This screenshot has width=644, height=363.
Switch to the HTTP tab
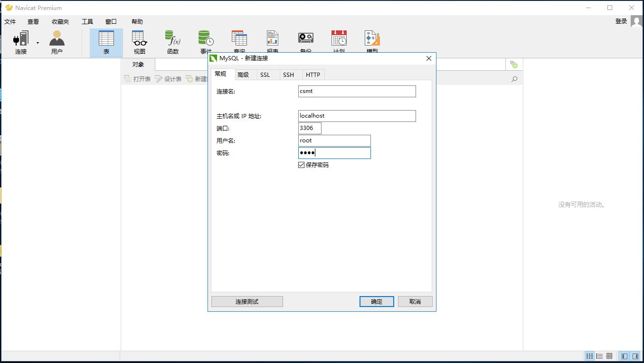313,74
